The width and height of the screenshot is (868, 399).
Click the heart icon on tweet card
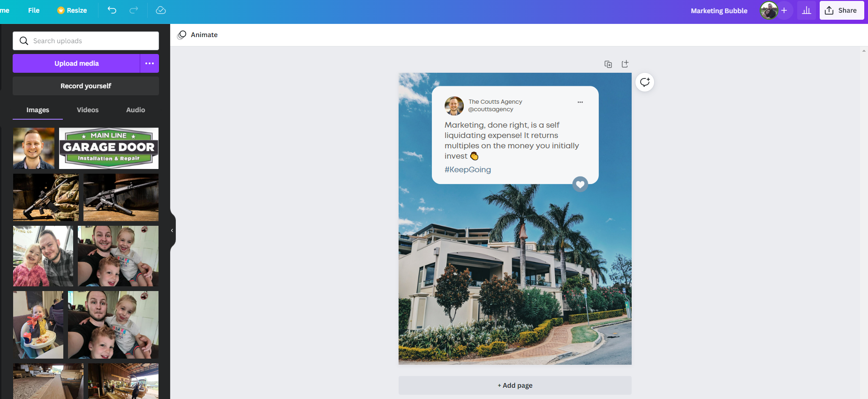tap(580, 184)
